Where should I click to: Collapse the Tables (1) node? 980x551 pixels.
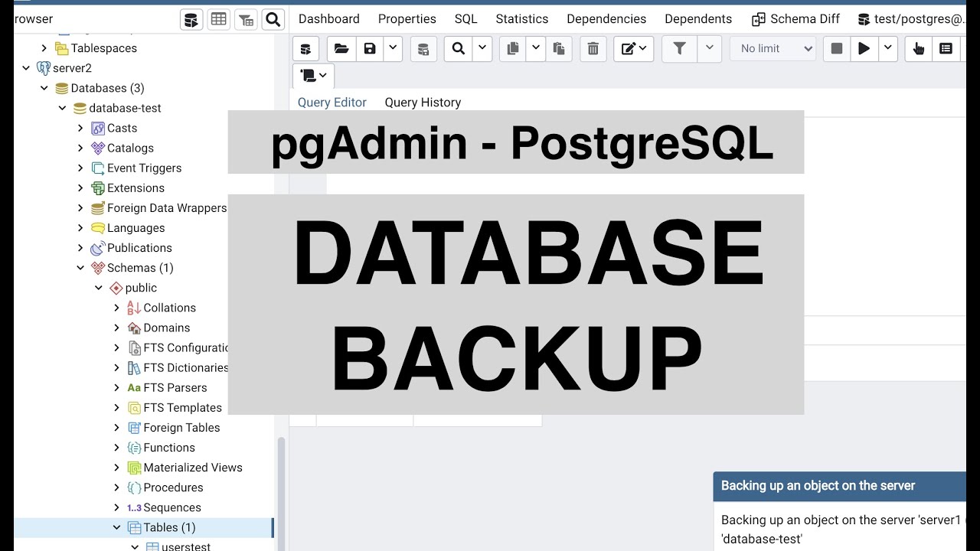click(117, 527)
